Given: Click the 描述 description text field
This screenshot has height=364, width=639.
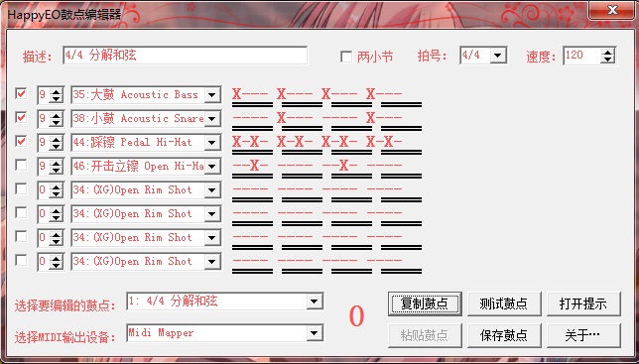Looking at the screenshot, I should click(x=186, y=55).
